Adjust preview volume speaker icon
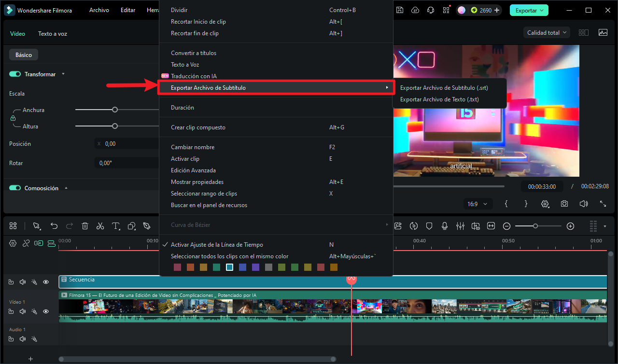Image resolution: width=618 pixels, height=364 pixels. [x=584, y=204]
